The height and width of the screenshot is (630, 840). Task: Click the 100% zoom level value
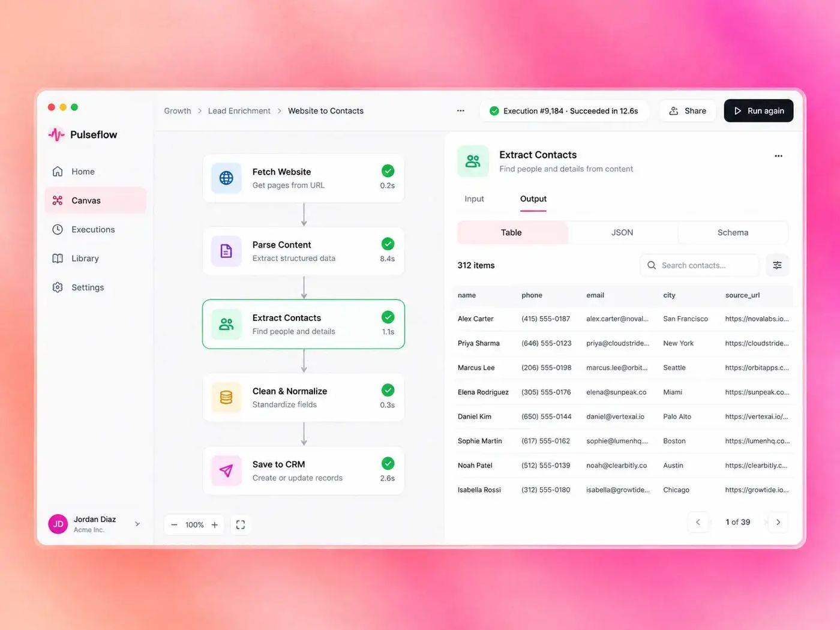click(194, 524)
